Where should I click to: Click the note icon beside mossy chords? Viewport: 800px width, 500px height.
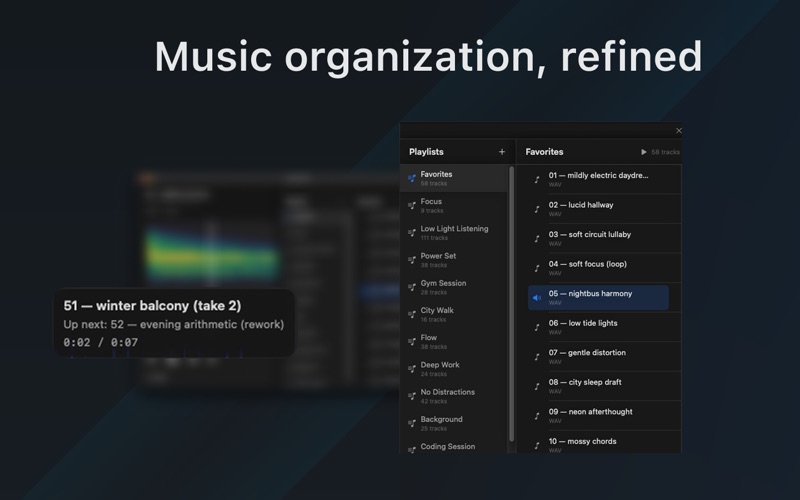[x=537, y=445]
